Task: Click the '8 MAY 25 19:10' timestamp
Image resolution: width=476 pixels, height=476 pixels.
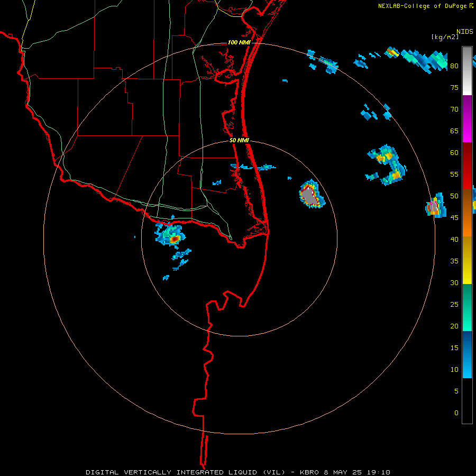Action: (x=358, y=472)
